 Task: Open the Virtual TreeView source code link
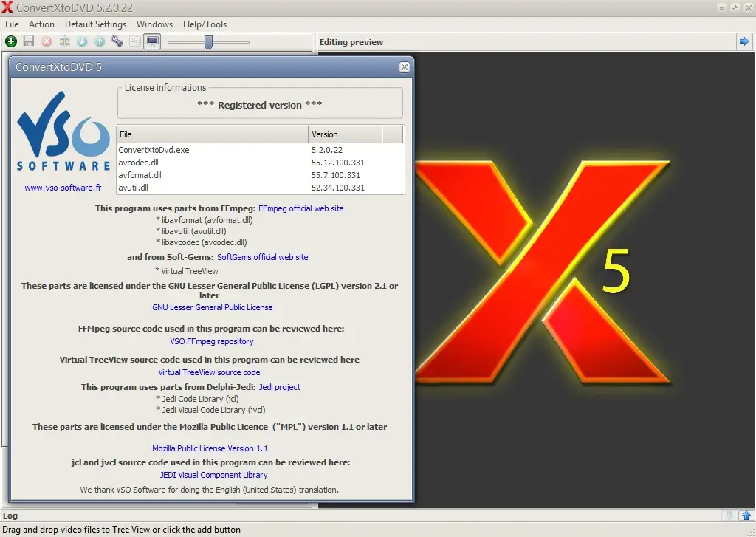[x=209, y=372]
